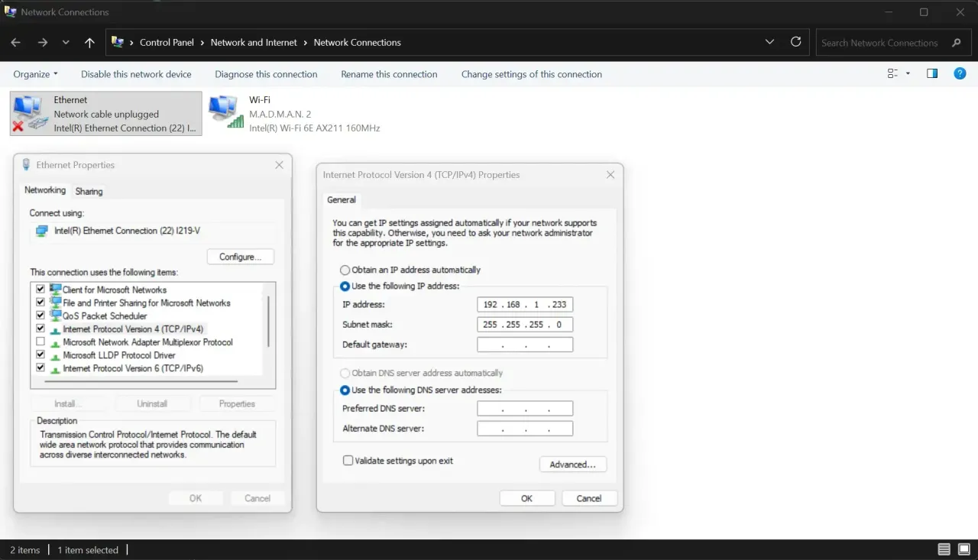Open recent locations chevron beside Forward arrow

coord(66,43)
